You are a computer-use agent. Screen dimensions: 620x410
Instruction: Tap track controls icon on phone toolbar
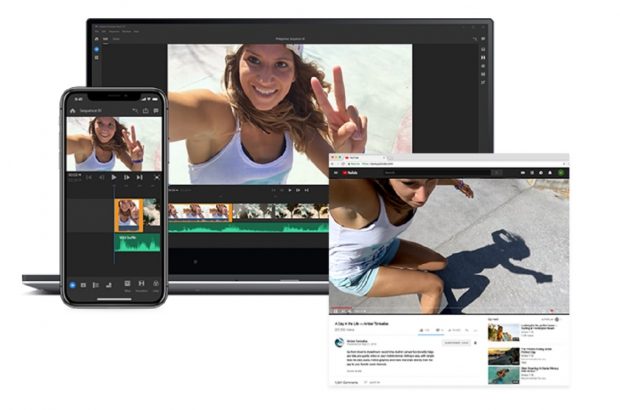pos(96,285)
